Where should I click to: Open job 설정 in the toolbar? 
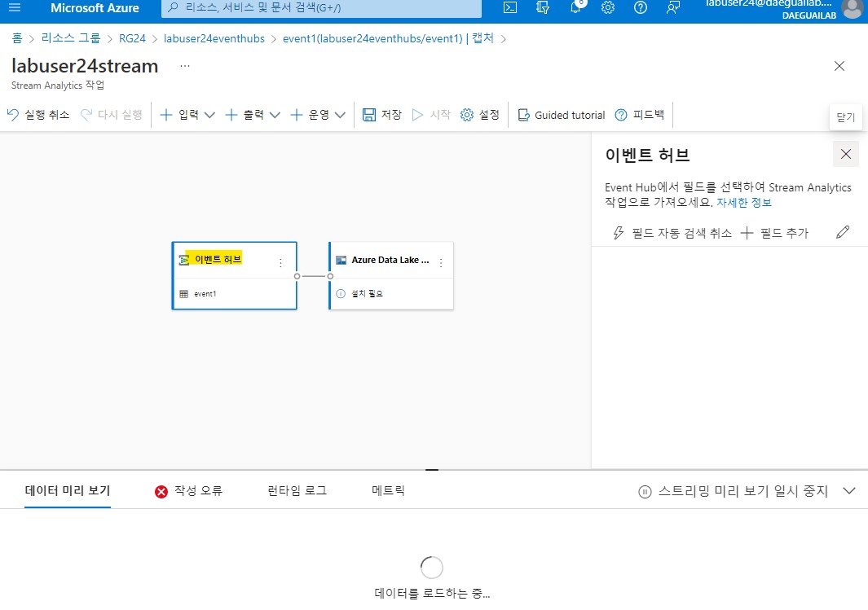[x=479, y=115]
